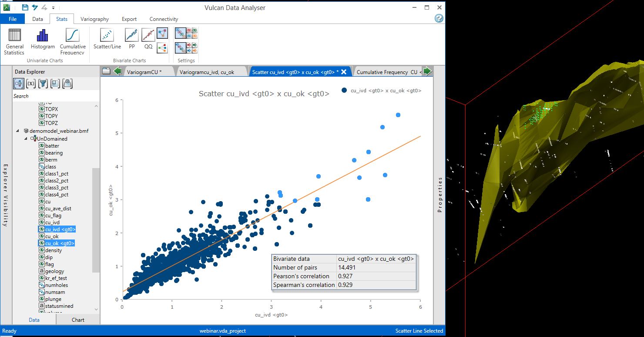
Task: Switch to the Variography ribbon tab
Action: [x=95, y=19]
